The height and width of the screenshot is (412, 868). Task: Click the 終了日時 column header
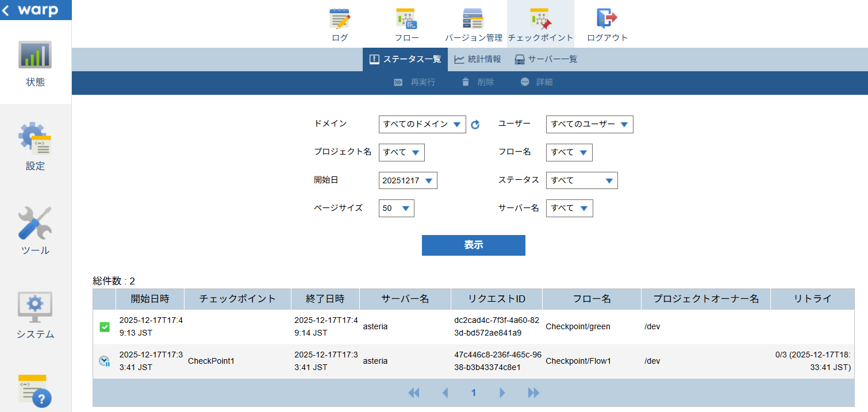[325, 299]
